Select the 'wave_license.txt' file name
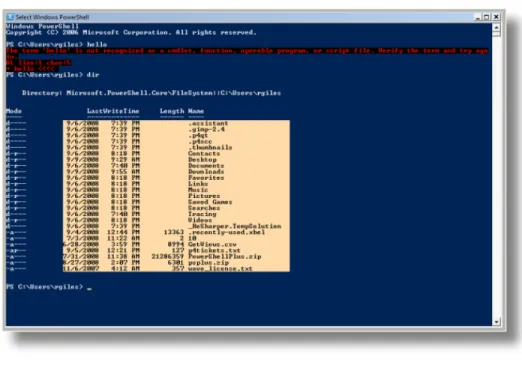The image size is (522, 369). coord(220,268)
